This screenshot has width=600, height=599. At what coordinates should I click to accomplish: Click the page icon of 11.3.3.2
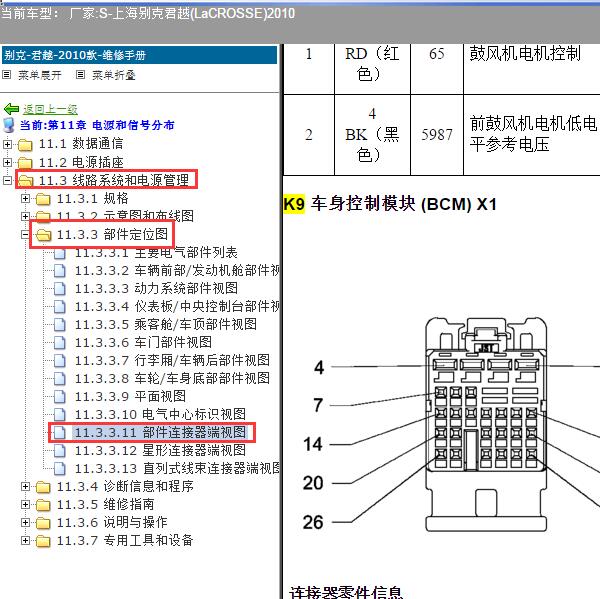pyautogui.click(x=60, y=271)
